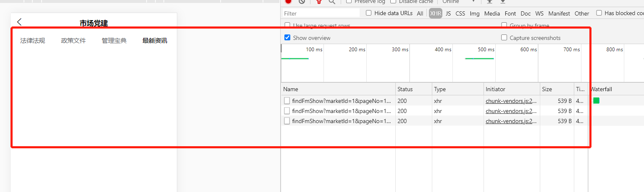Select the first findFmShow?marketId=1 request name
This screenshot has width=644, height=192.
(342, 101)
